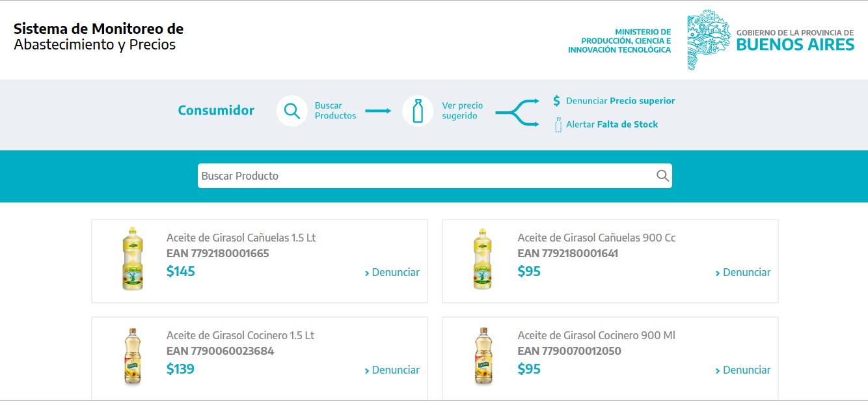Open Cocinero 900 Ml bottle image

(482, 357)
